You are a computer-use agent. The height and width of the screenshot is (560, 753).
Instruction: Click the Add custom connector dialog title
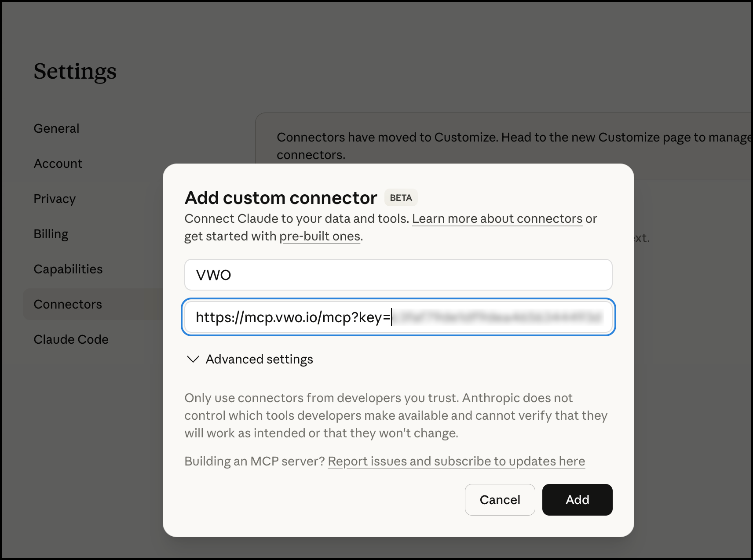[x=280, y=197]
